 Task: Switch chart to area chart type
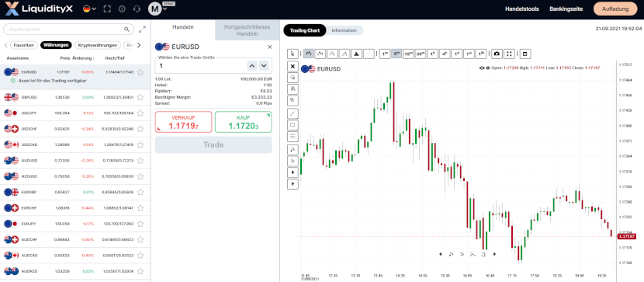pyautogui.click(x=357, y=54)
